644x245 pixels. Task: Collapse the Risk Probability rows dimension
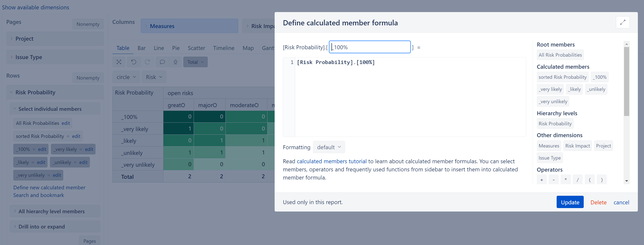pyautogui.click(x=55, y=92)
